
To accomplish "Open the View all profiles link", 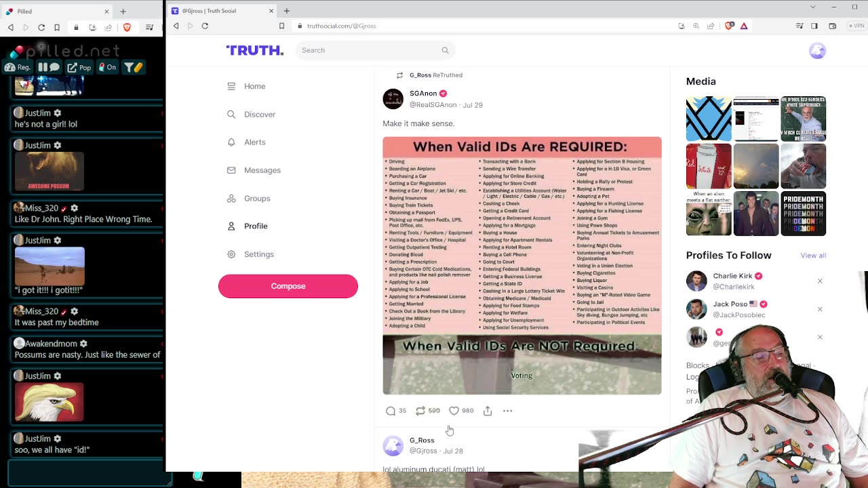I will point(813,256).
